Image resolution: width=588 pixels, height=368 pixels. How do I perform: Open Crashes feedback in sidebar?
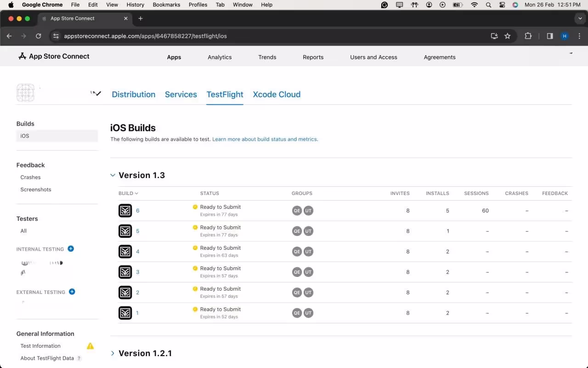click(30, 177)
